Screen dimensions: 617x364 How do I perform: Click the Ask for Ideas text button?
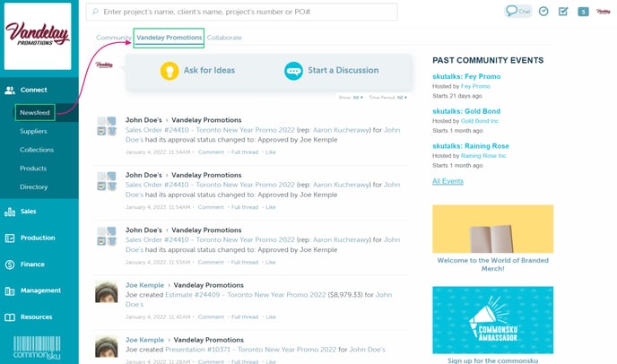[x=209, y=71]
